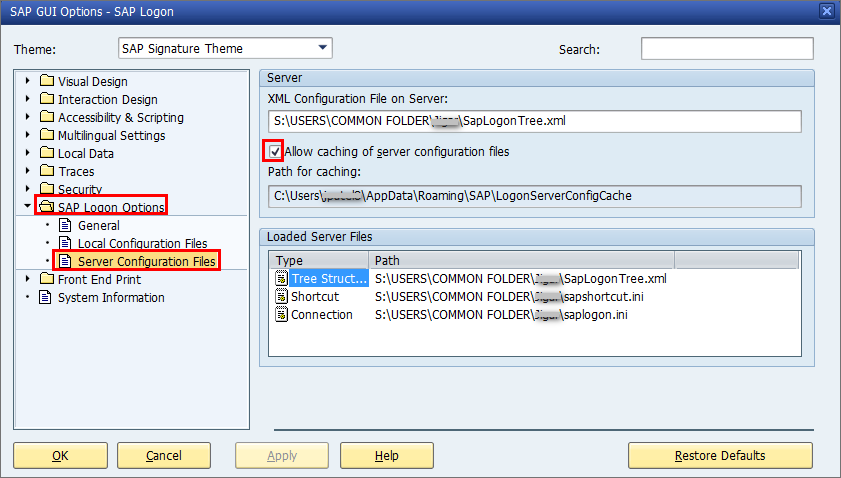Click the Shortcut file icon
Image resolution: width=841 pixels, height=478 pixels.
[281, 296]
